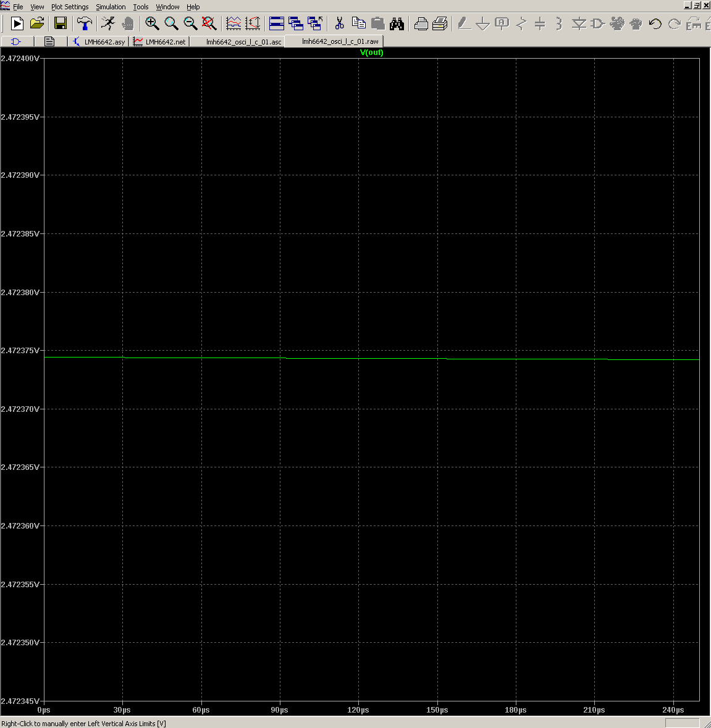Click the 2.472360V axis label
The height and width of the screenshot is (728, 711).
(20, 526)
